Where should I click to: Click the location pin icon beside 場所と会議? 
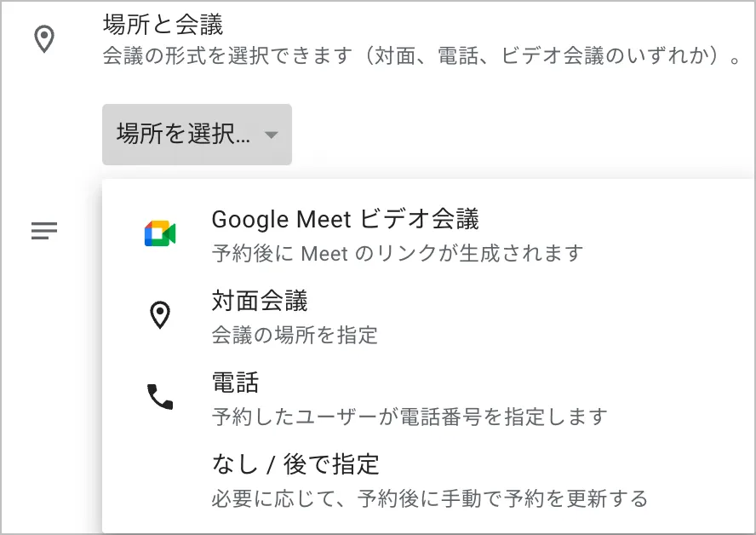point(44,40)
